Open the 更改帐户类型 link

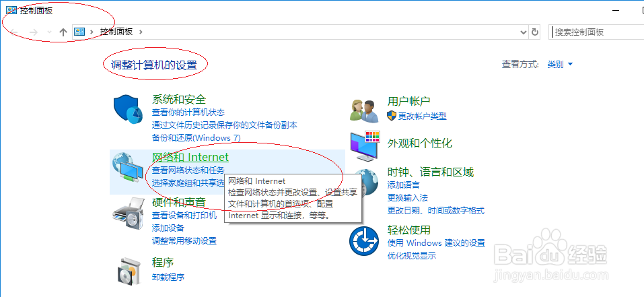pyautogui.click(x=422, y=117)
